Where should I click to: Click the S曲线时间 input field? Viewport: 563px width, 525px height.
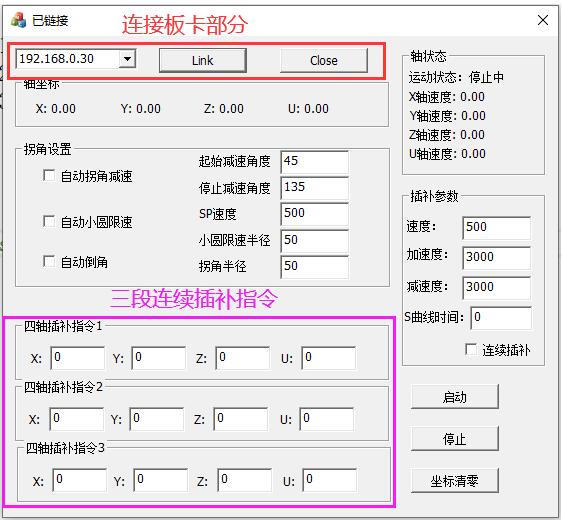coord(501,318)
